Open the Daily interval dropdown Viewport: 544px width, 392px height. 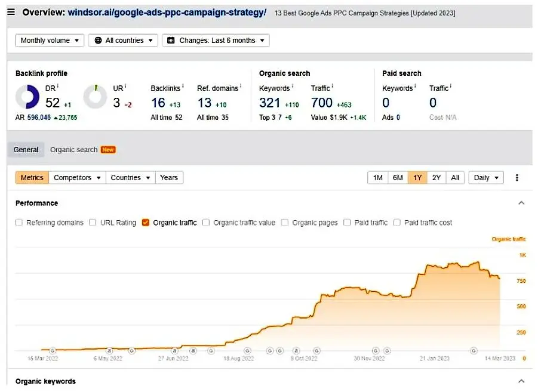(485, 178)
